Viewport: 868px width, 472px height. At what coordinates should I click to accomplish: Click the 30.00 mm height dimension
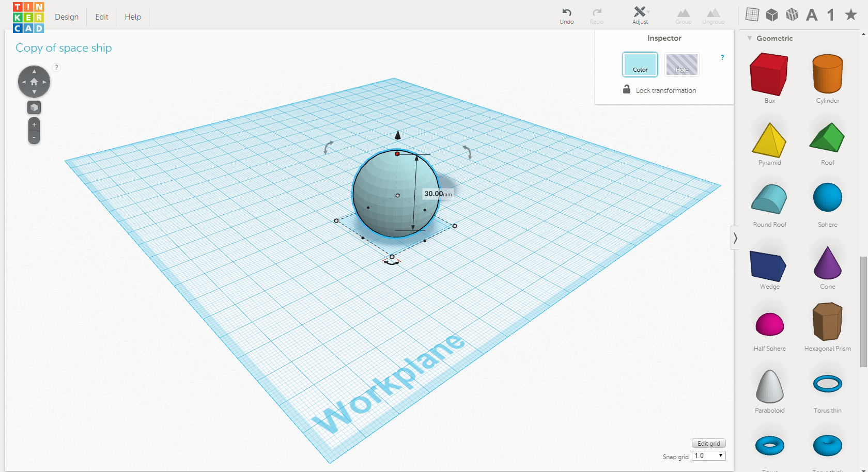click(438, 194)
